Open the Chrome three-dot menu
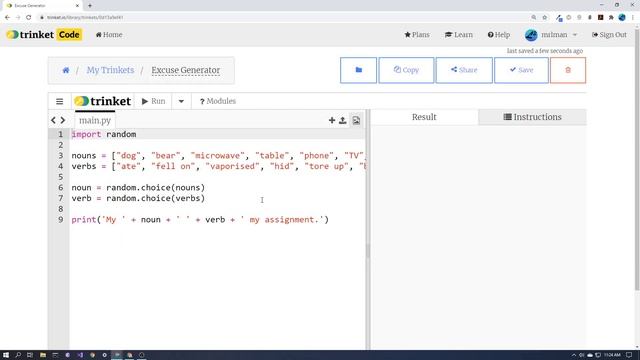640x360 pixels. point(633,18)
